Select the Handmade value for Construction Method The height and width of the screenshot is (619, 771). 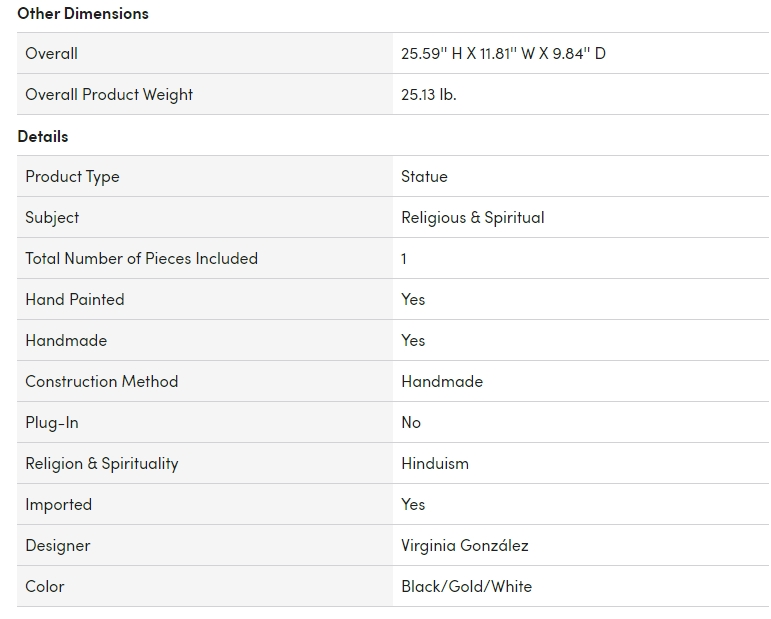[442, 381]
